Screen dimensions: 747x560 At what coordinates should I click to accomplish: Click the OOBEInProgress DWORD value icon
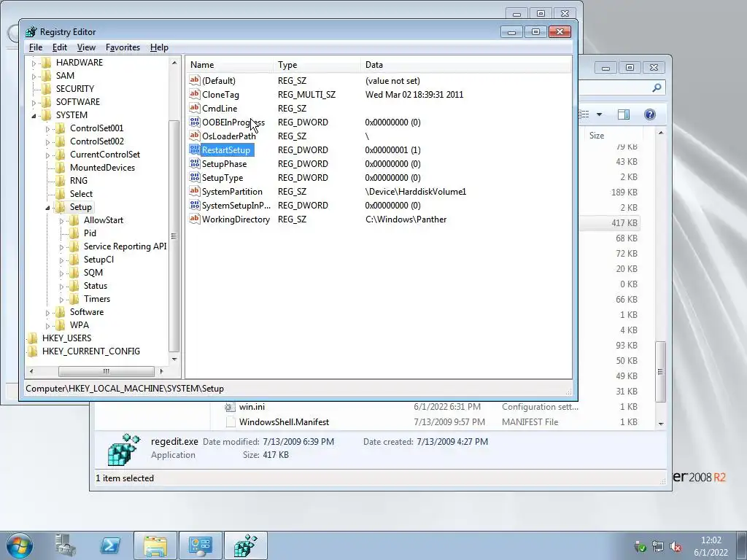pos(194,122)
